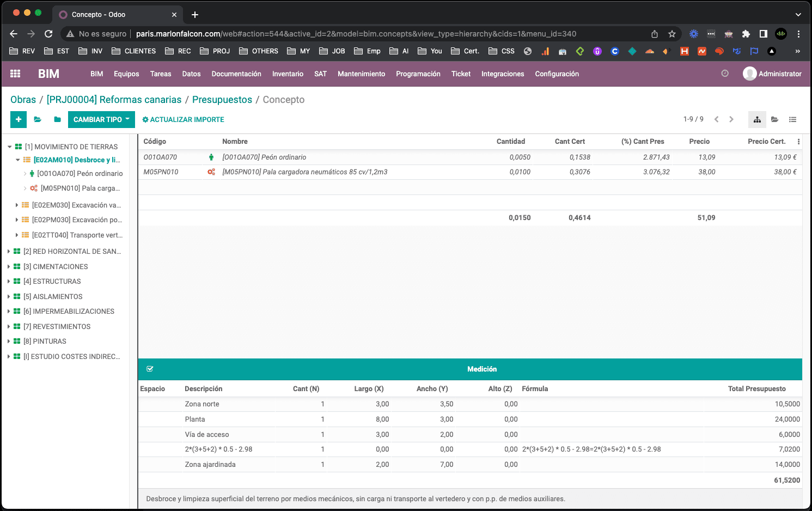Open a new browser tab
Image resolution: width=812 pixels, height=511 pixels.
click(195, 15)
